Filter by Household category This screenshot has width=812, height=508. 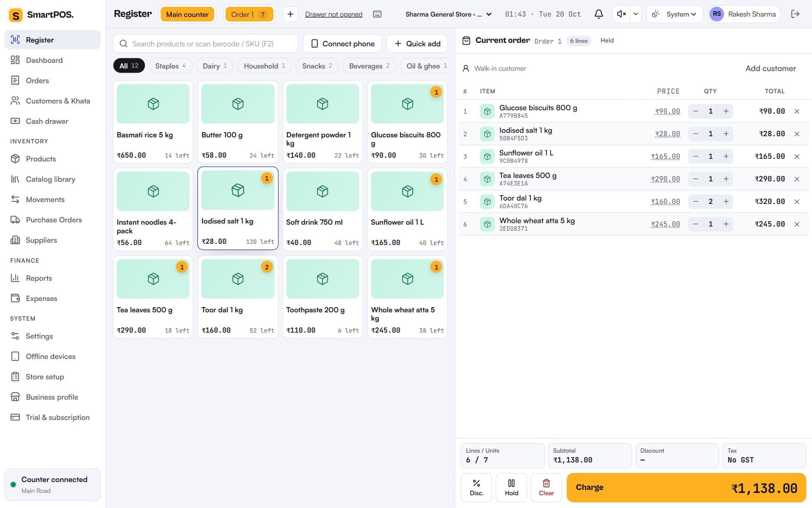coord(264,66)
